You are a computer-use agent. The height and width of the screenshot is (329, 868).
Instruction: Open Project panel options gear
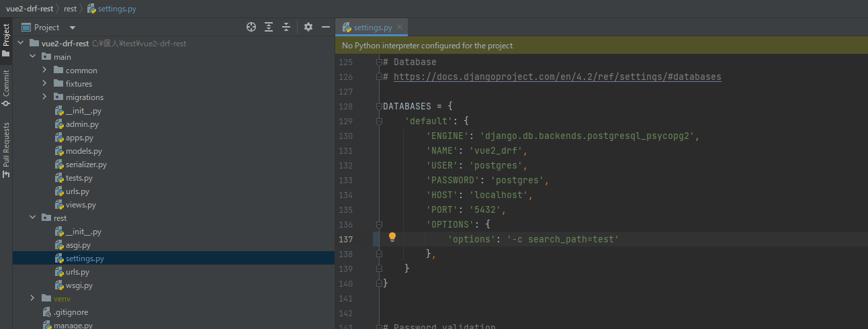pos(308,27)
